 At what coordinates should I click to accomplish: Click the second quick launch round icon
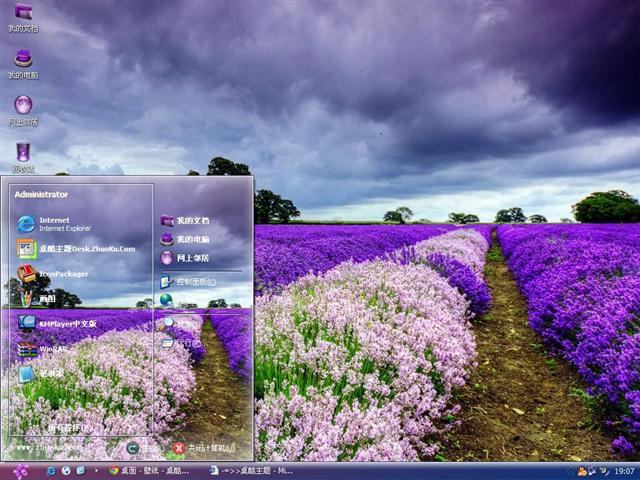pyautogui.click(x=66, y=471)
